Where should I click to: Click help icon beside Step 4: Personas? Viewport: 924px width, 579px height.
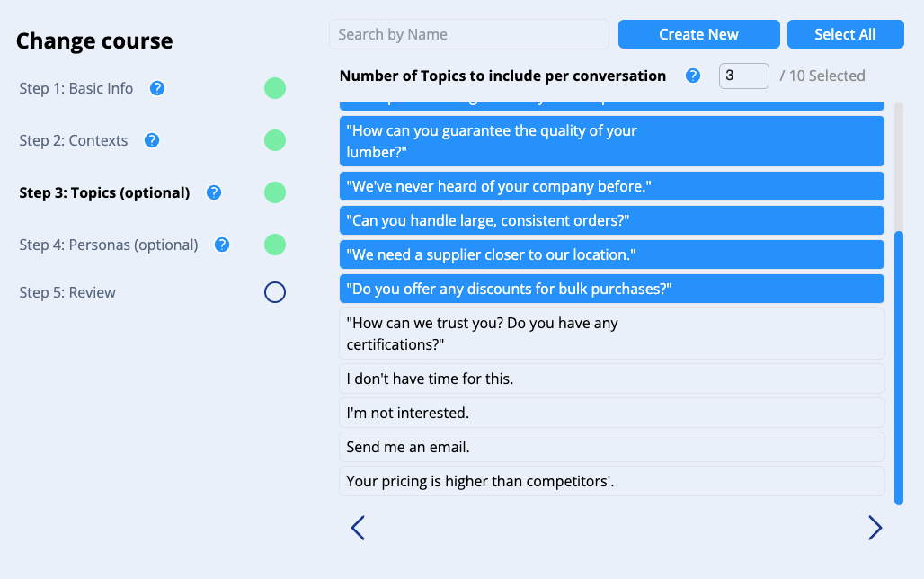pyautogui.click(x=222, y=245)
